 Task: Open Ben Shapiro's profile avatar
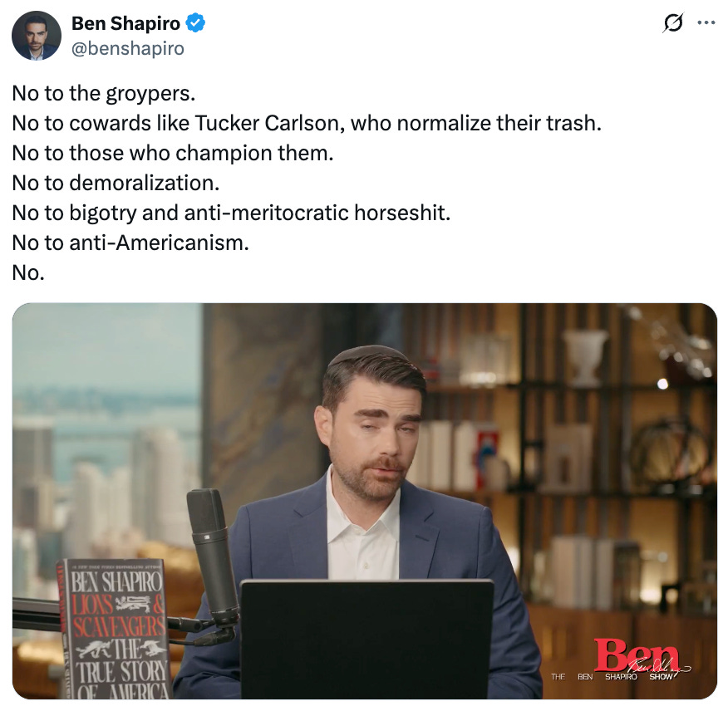tap(37, 36)
